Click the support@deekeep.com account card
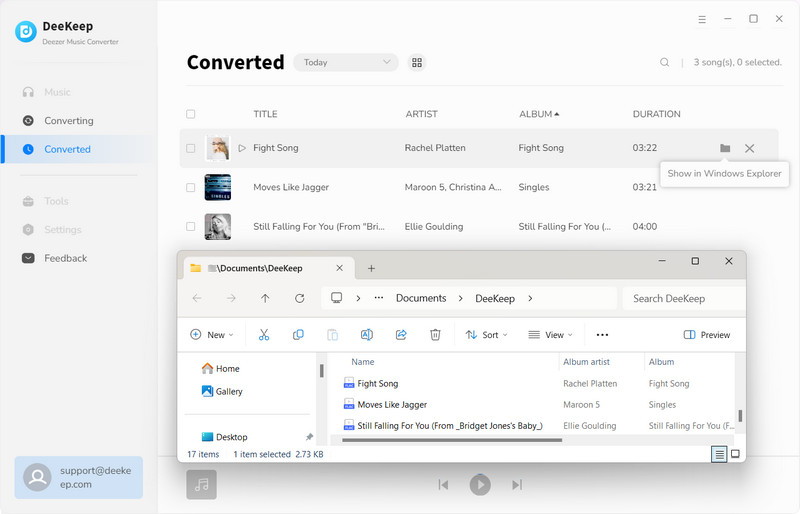Image resolution: width=800 pixels, height=514 pixels. [x=79, y=477]
